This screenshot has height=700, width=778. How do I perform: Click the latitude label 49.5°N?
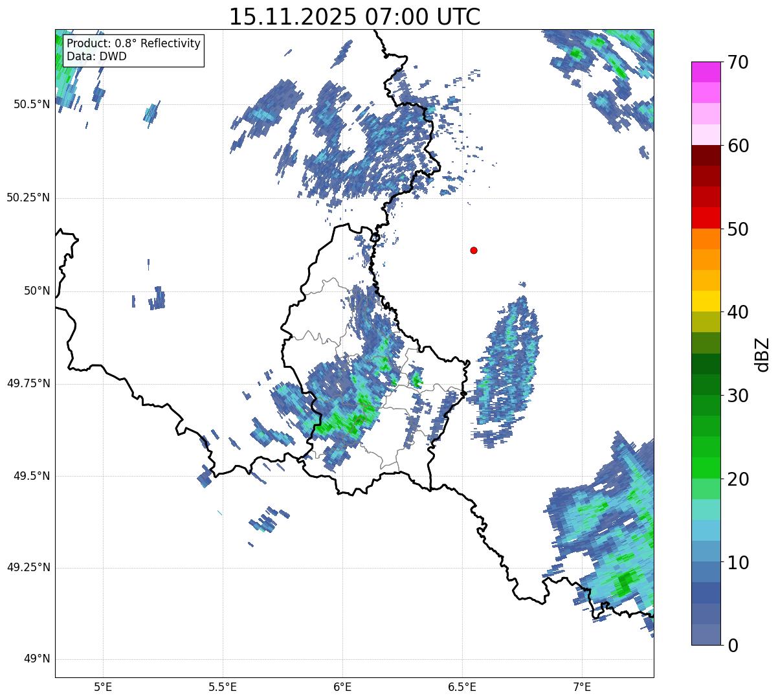32,476
